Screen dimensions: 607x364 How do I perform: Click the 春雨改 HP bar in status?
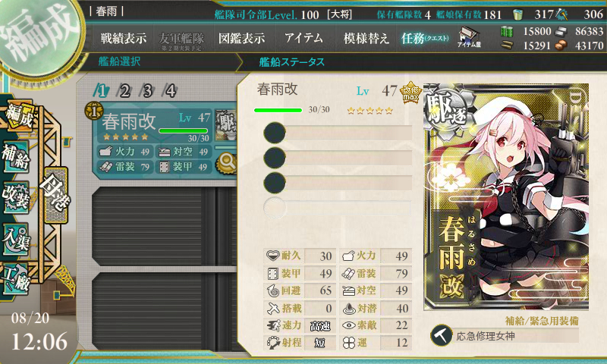[x=278, y=110]
